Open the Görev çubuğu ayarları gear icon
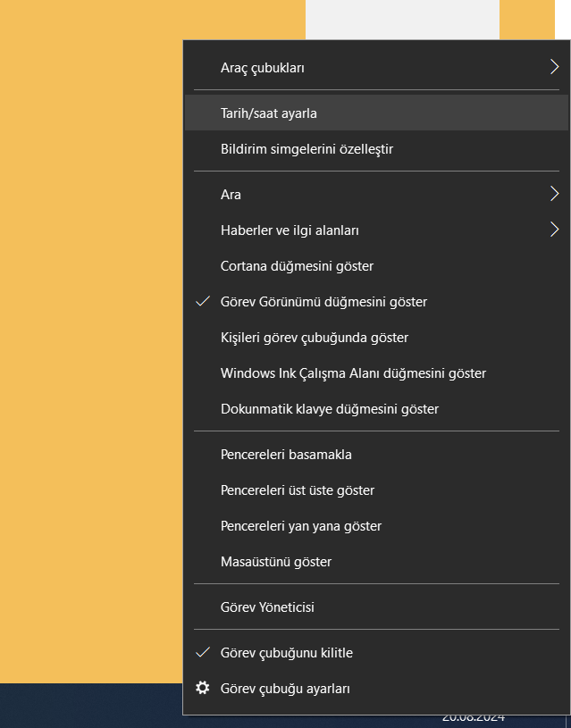571x728 pixels. [203, 688]
